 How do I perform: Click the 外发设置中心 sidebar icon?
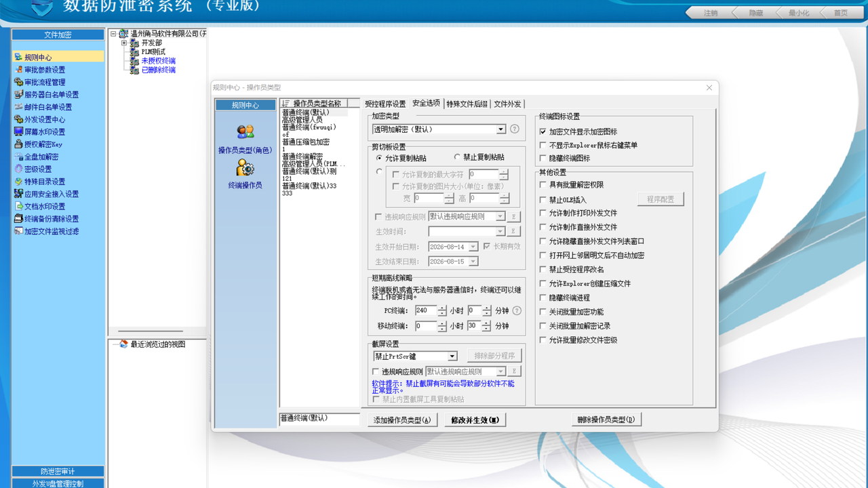click(18, 119)
